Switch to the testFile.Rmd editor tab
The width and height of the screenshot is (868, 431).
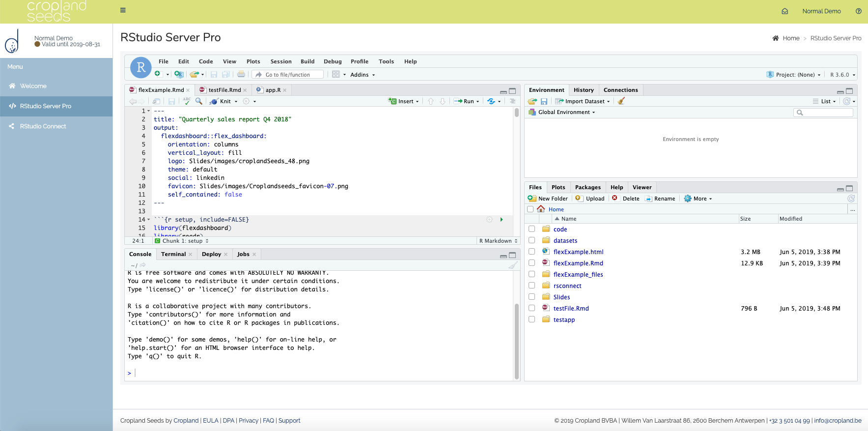[x=224, y=90]
